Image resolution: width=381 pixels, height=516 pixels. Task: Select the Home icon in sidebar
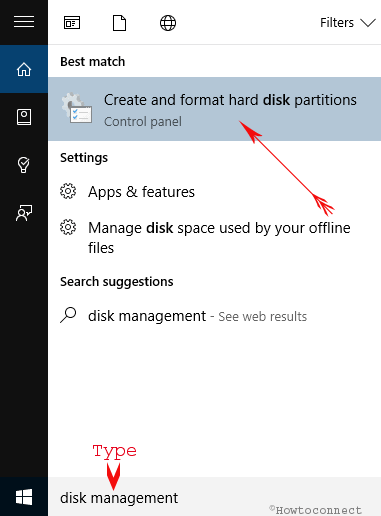[24, 69]
